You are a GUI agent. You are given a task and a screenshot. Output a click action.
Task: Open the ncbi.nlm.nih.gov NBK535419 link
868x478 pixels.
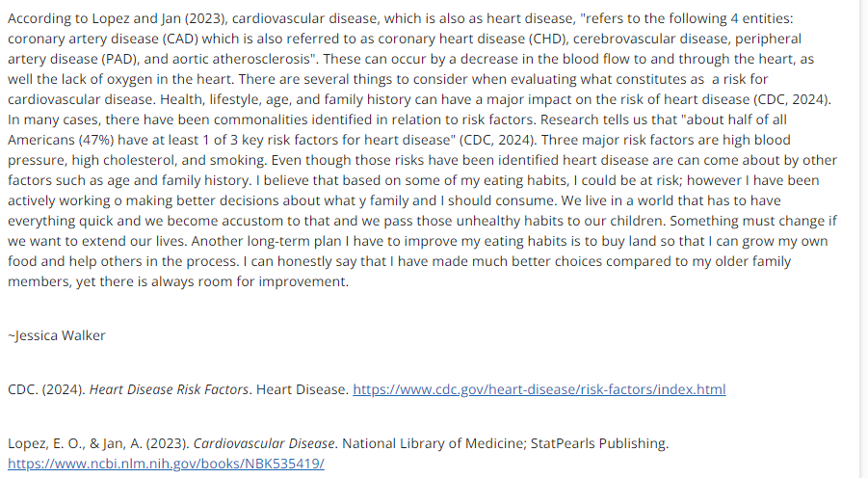click(x=166, y=464)
